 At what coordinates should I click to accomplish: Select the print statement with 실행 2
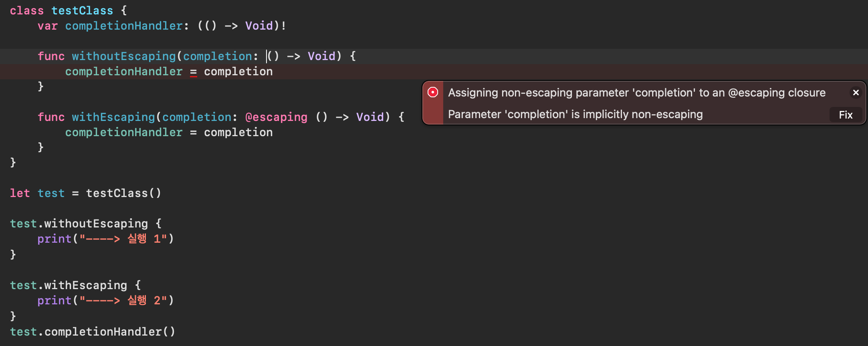pyautogui.click(x=105, y=300)
